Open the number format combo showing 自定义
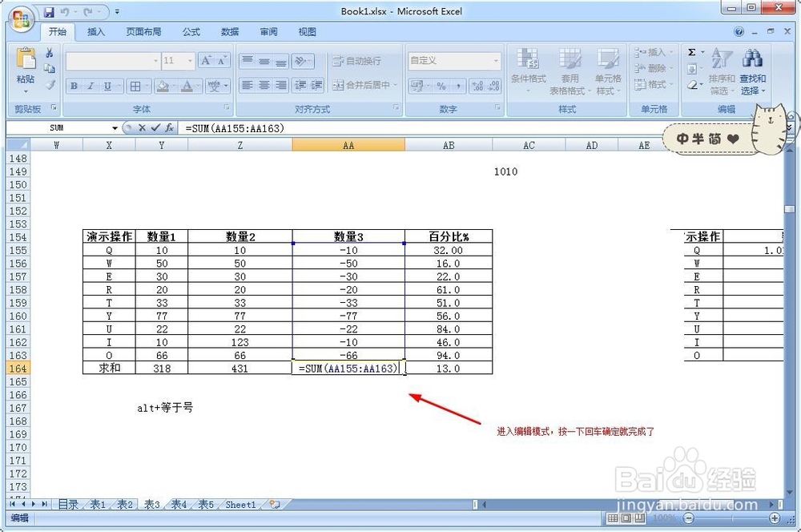The width and height of the screenshot is (801, 532). [x=453, y=61]
